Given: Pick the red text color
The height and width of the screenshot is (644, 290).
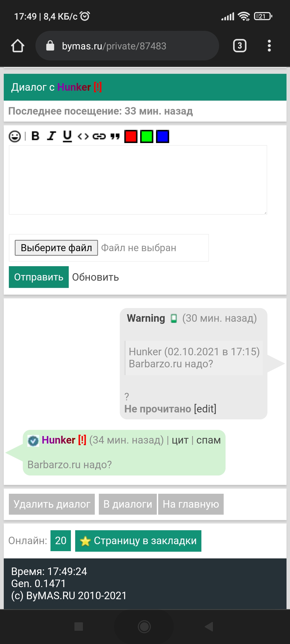Looking at the screenshot, I should 131,136.
